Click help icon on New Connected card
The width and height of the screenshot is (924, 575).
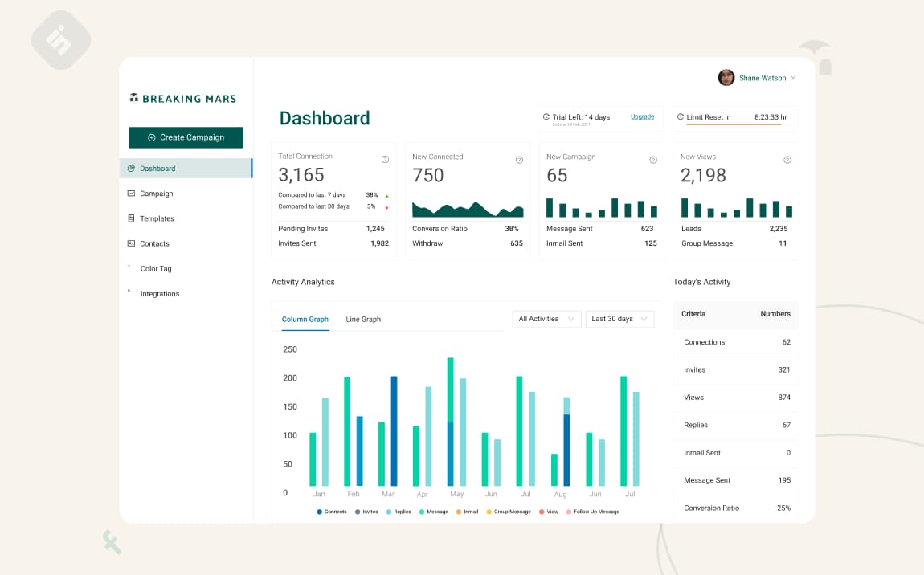click(x=519, y=160)
